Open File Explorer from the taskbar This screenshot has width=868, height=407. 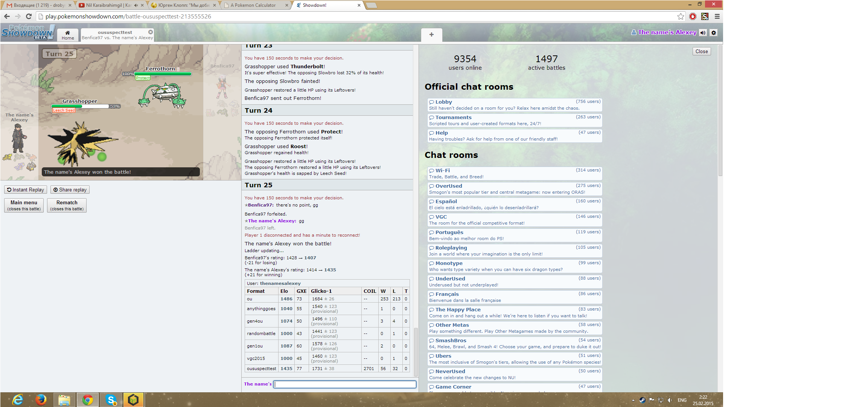(64, 399)
